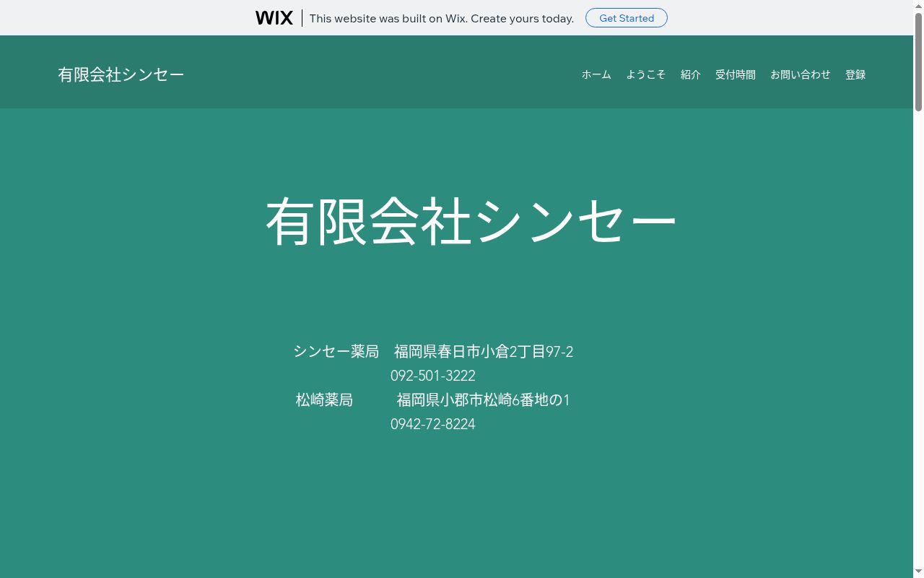
Task: Click the 松崎薬局 address line
Action: point(433,400)
